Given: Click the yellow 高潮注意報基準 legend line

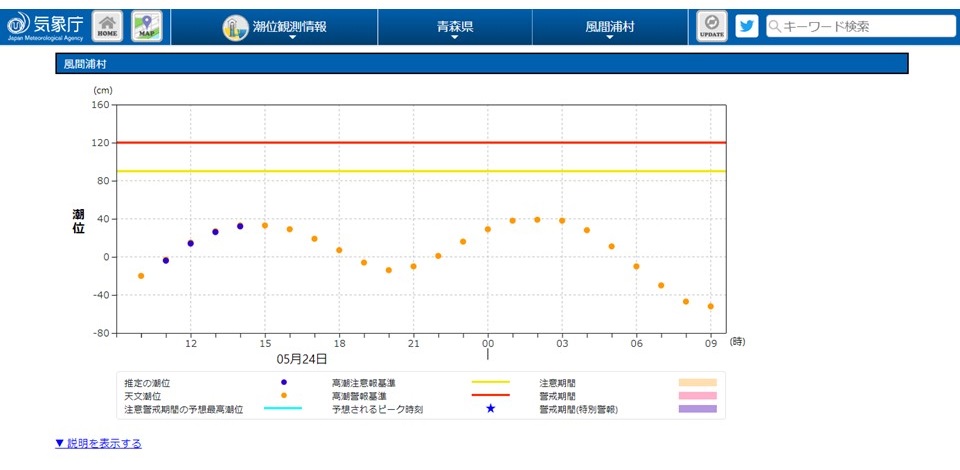Looking at the screenshot, I should tap(490, 382).
